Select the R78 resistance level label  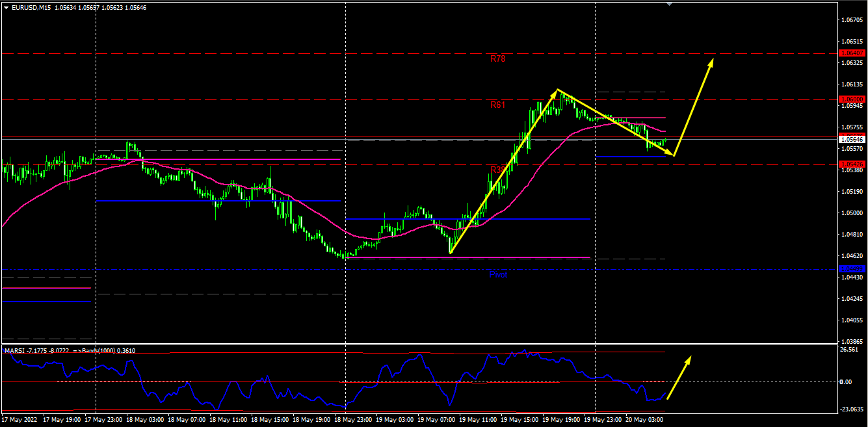click(497, 58)
